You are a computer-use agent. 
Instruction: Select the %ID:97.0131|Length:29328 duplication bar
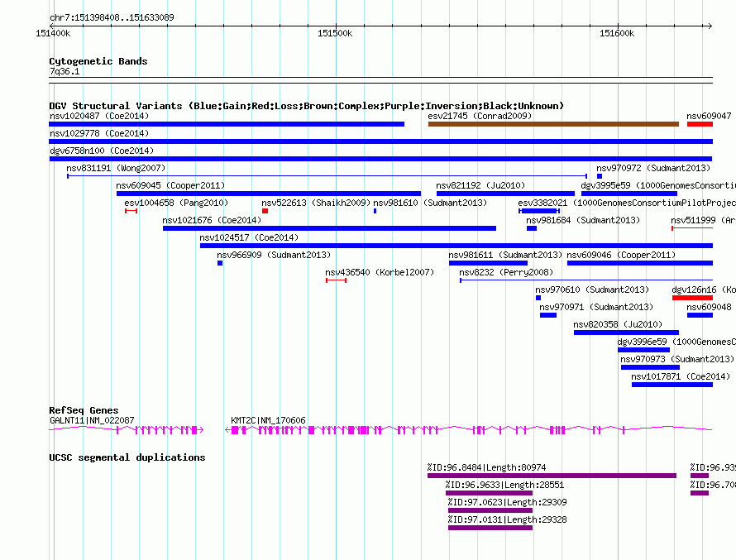click(490, 528)
